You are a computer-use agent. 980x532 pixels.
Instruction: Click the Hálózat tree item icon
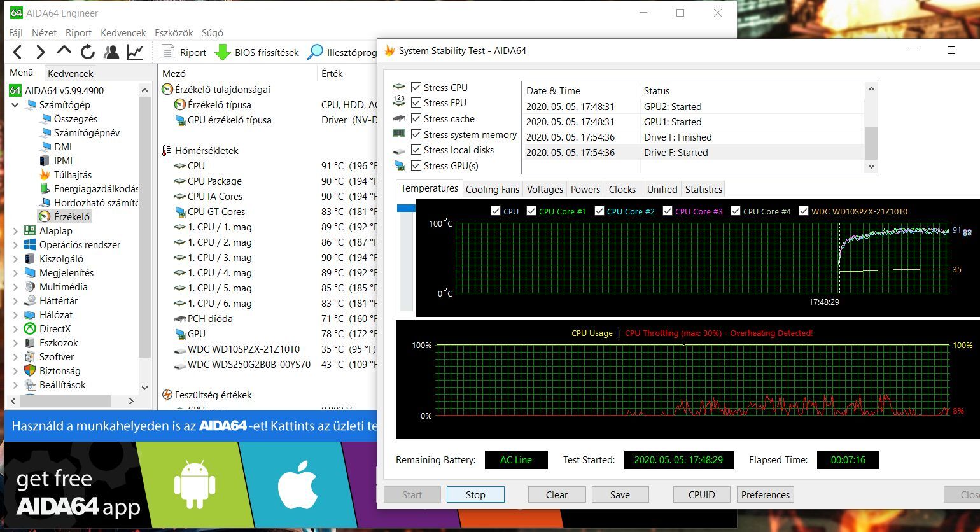pos(29,314)
